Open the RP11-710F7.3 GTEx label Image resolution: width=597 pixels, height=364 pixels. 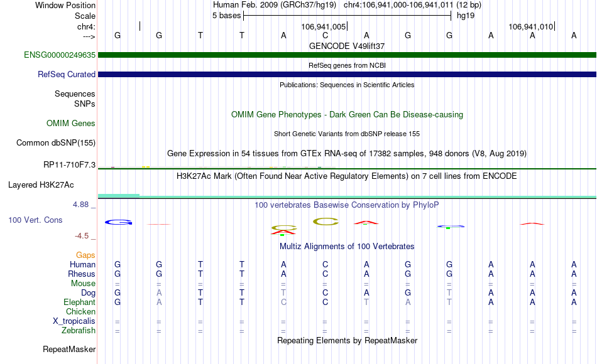[69, 164]
